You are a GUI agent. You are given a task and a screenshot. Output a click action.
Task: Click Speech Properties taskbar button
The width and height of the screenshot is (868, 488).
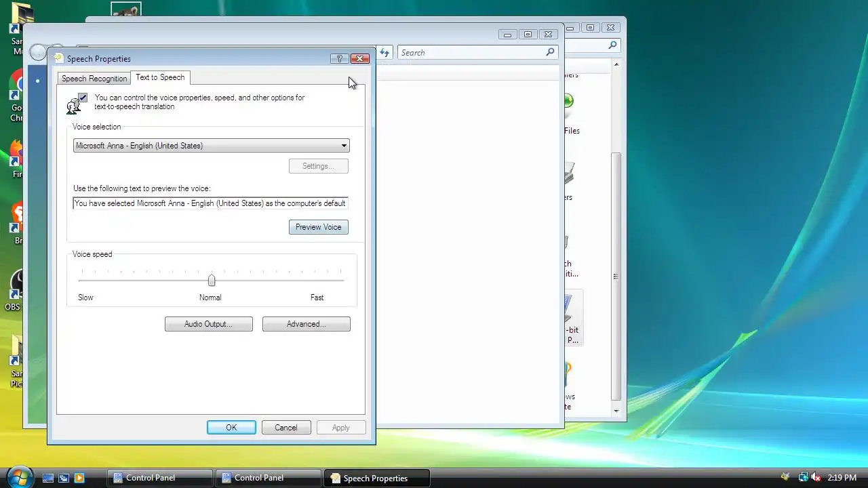click(376, 478)
